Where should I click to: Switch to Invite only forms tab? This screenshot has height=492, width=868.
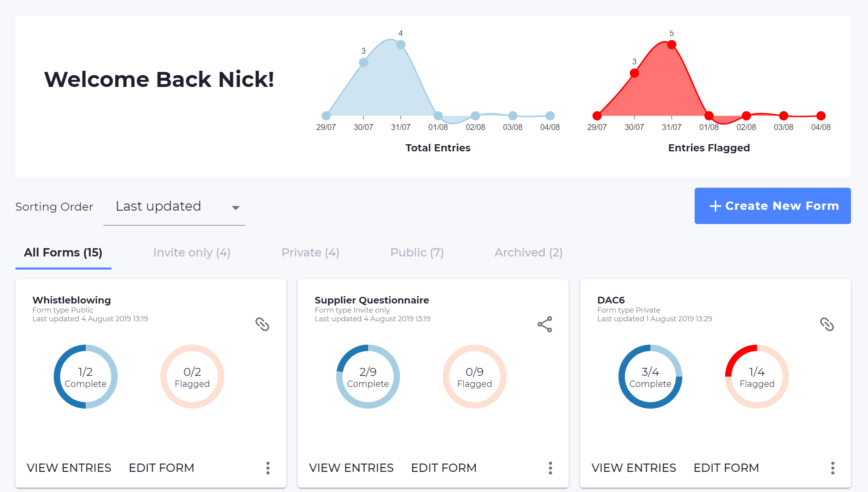[192, 252]
